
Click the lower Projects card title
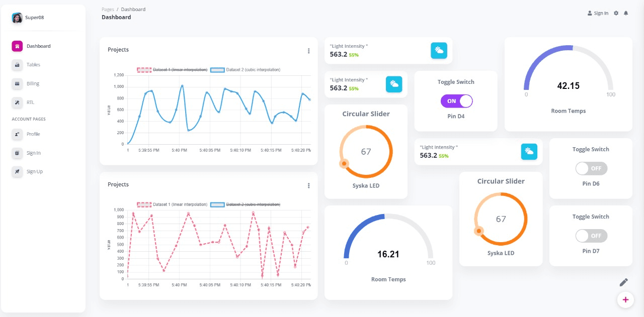[x=118, y=184]
